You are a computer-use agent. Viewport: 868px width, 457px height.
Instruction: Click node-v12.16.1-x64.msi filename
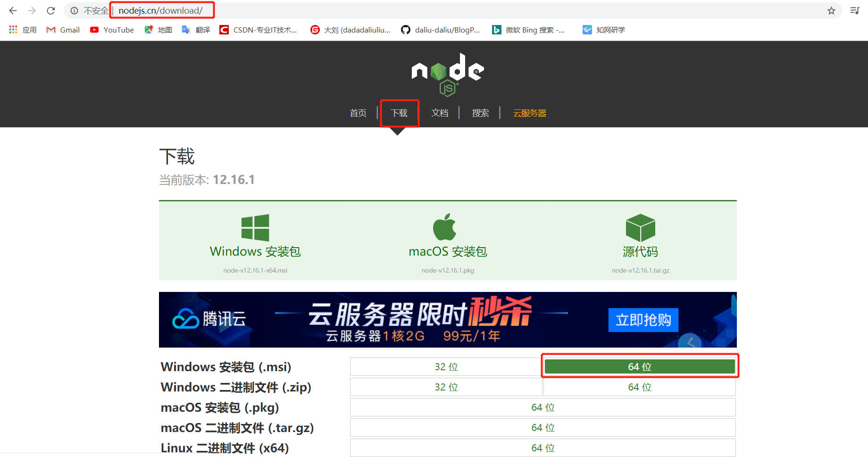tap(255, 270)
